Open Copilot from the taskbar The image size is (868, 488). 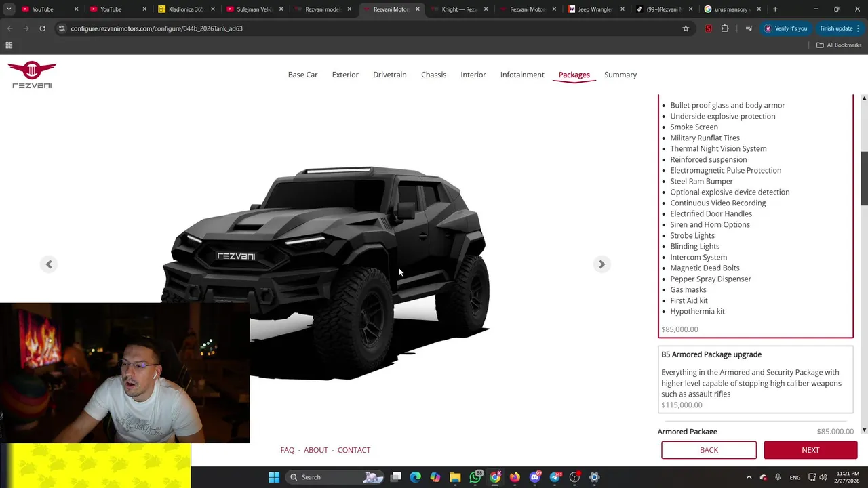[x=435, y=477]
